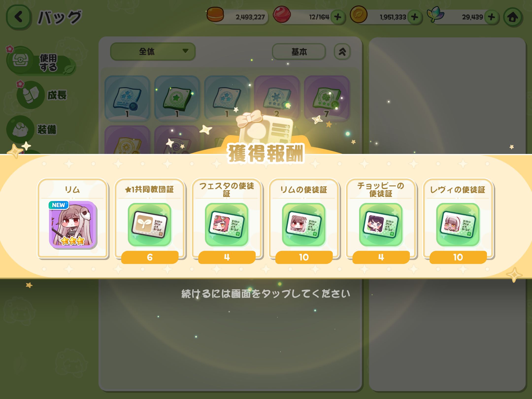This screenshot has height=399, width=532.
Task: Open the 全体 filter dropdown
Action: click(x=153, y=51)
